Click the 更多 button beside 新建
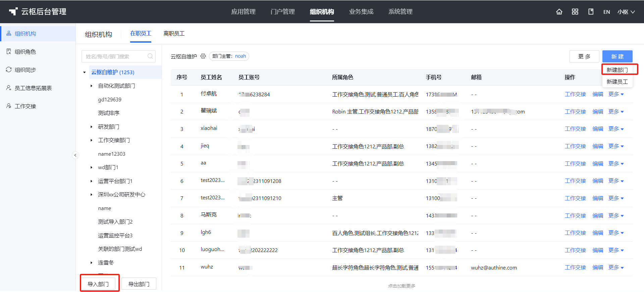The width and height of the screenshot is (644, 292). (x=584, y=56)
